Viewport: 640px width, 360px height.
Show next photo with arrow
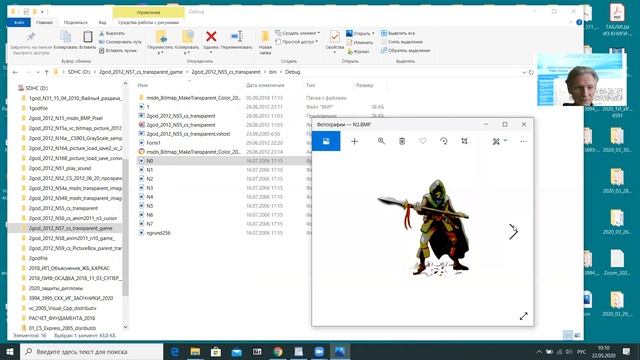click(513, 232)
